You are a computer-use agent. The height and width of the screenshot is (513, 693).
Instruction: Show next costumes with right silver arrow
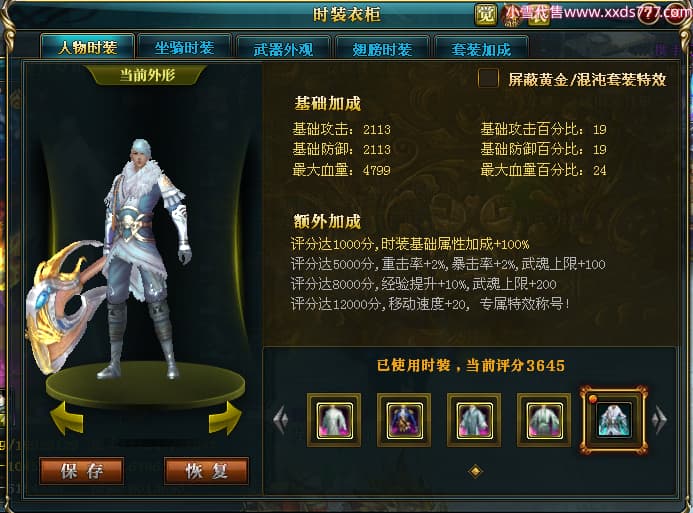[659, 418]
